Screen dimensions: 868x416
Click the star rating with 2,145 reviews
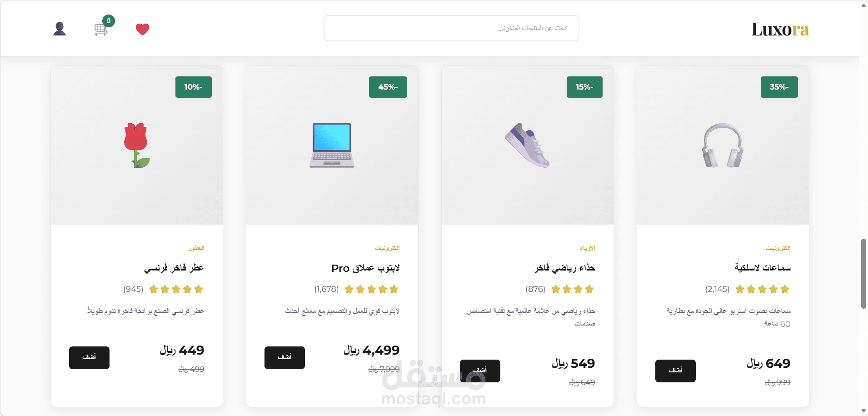click(762, 289)
